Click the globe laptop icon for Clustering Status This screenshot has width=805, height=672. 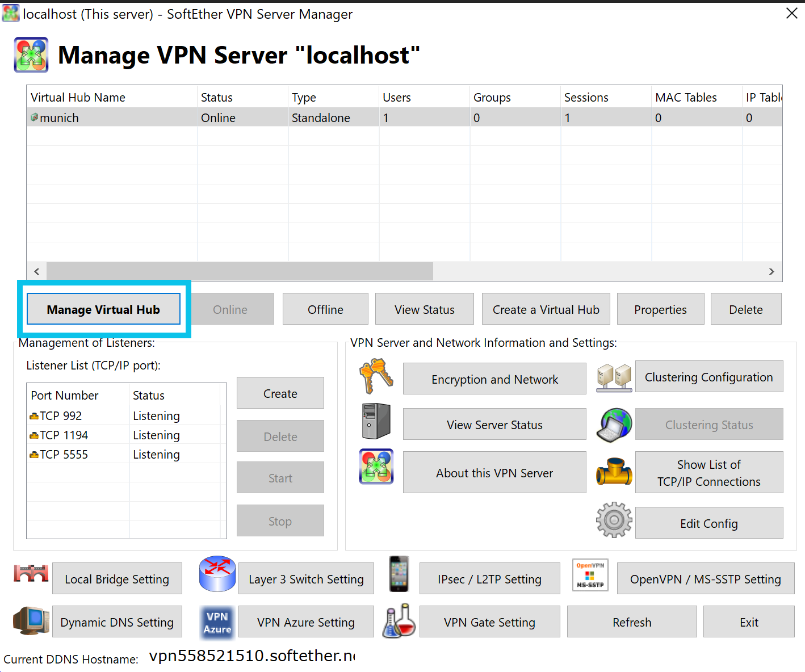(x=614, y=425)
